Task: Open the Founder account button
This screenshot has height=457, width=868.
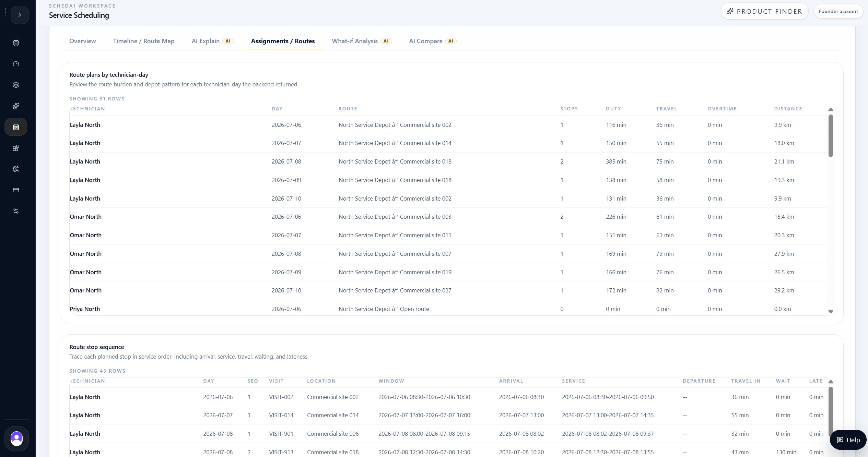Action: [x=838, y=11]
